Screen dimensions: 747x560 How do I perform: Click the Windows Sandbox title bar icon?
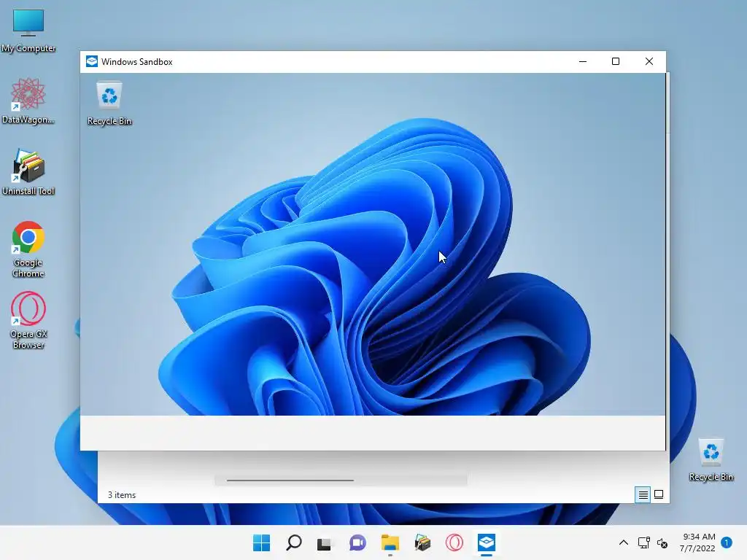(91, 61)
